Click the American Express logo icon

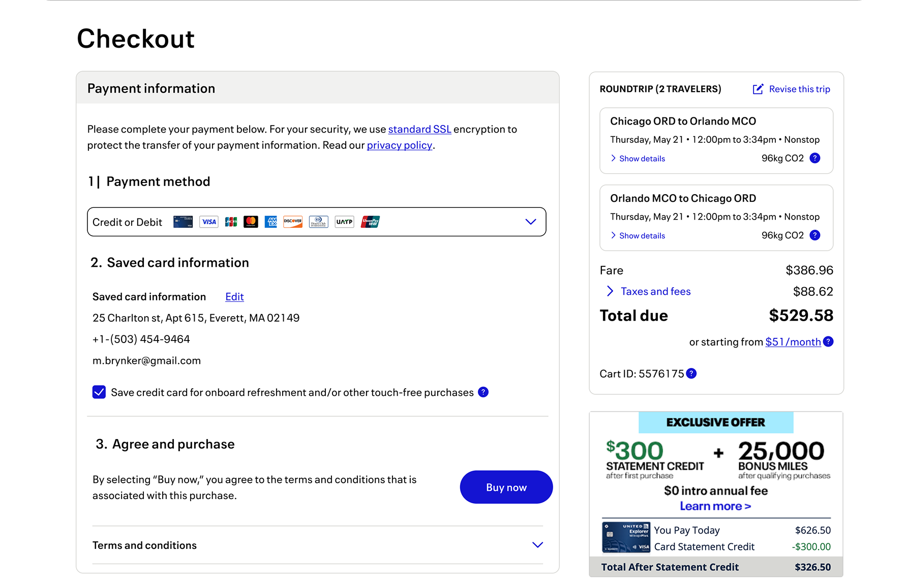[271, 222]
